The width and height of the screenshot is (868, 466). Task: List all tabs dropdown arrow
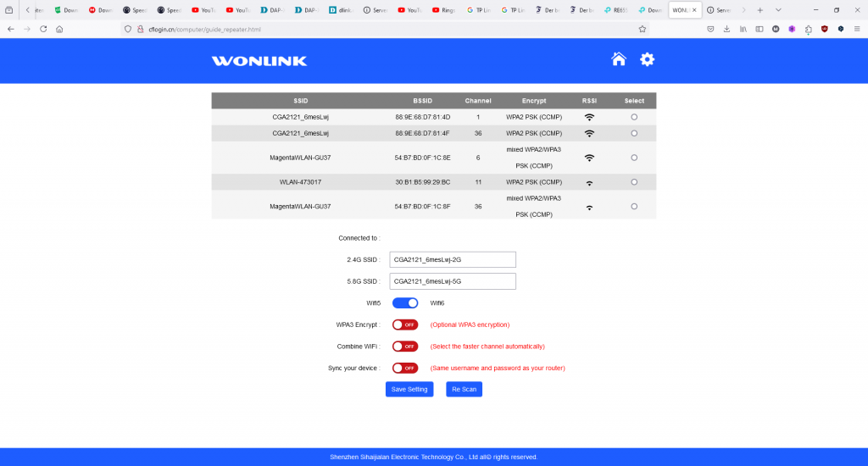click(778, 10)
